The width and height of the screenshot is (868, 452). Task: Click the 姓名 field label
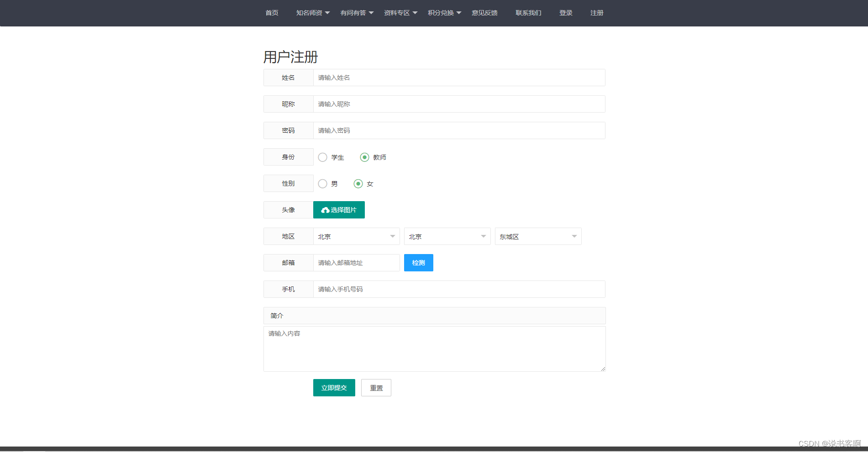[289, 78]
